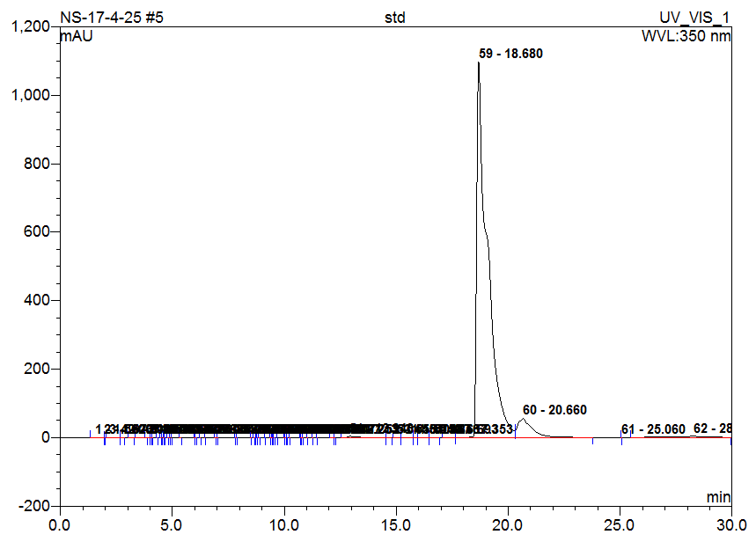
Task: Click the peak label 59 - 18.680
Action: [510, 54]
